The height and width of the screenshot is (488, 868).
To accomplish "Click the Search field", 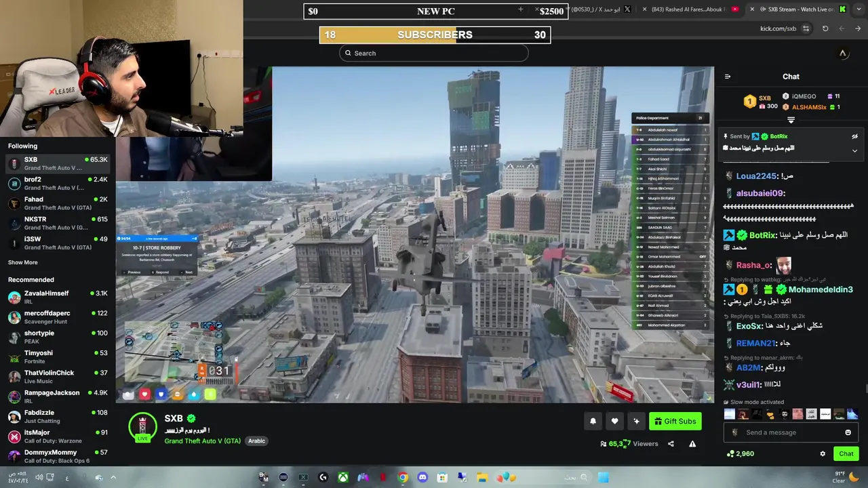I will point(434,53).
